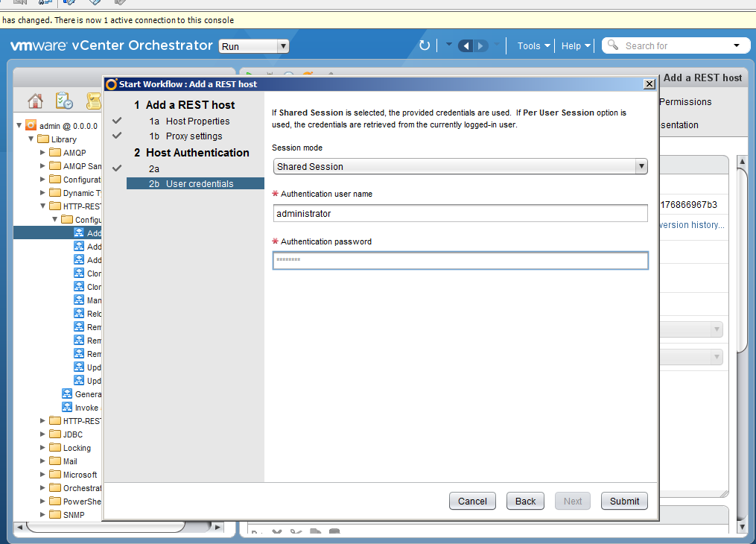
Task: Click the Authentication user name field
Action: point(460,213)
